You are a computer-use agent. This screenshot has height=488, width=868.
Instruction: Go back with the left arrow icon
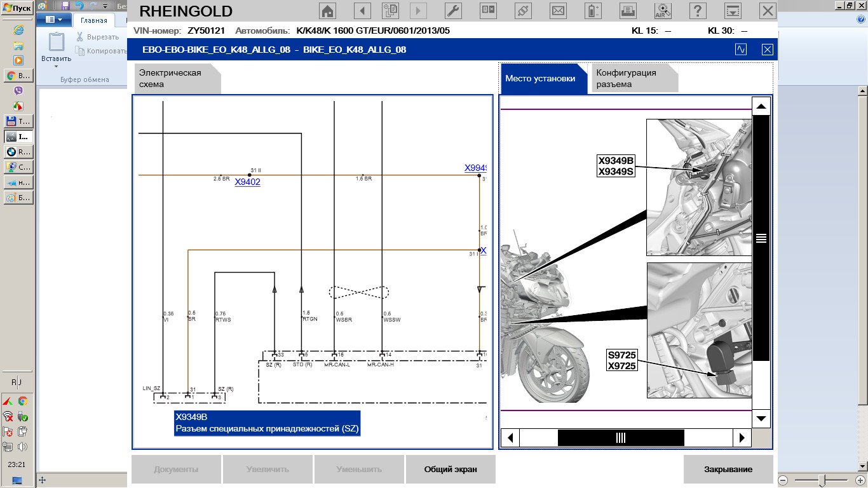(x=362, y=11)
